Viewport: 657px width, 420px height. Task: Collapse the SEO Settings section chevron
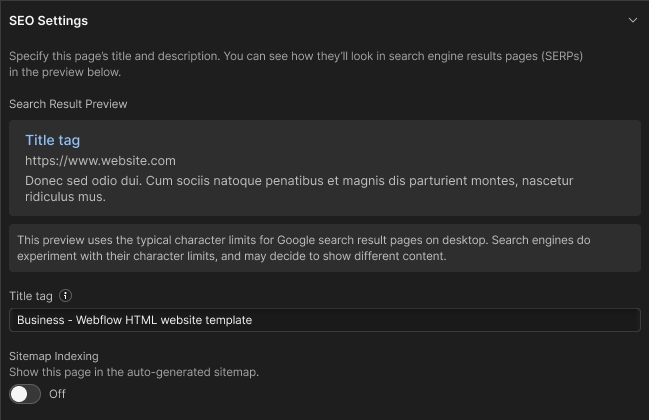coord(632,20)
